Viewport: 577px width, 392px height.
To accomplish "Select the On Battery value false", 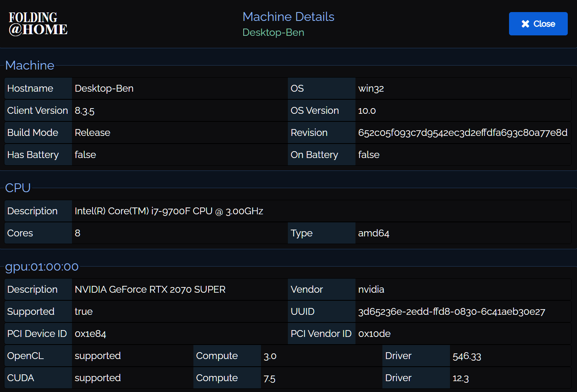I will pyautogui.click(x=369, y=155).
